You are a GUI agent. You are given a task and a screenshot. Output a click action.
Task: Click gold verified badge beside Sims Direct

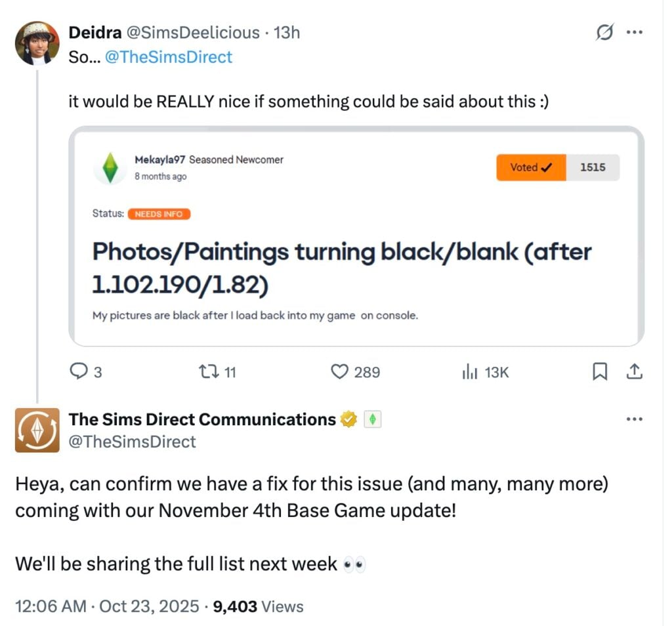pos(348,419)
